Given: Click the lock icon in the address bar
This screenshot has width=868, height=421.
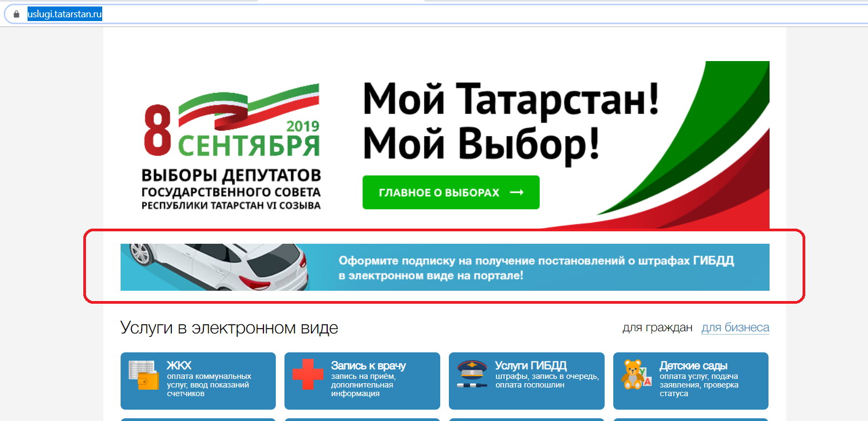Looking at the screenshot, I should 16,15.
